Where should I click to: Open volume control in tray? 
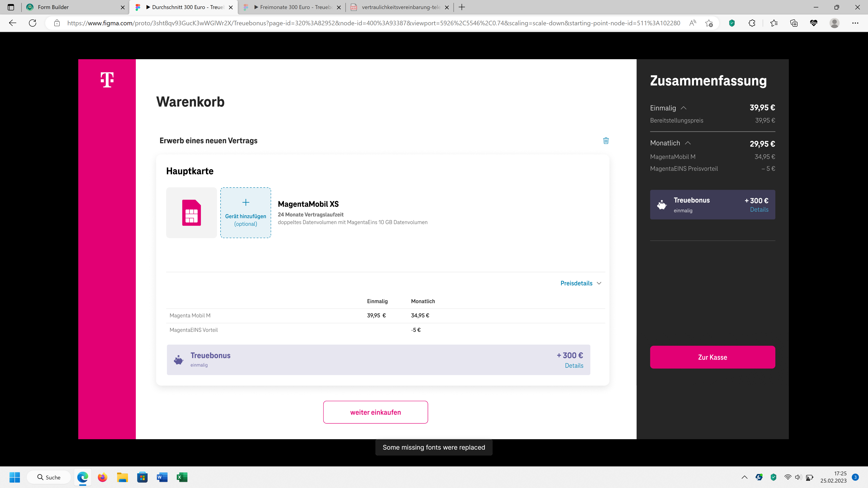click(798, 477)
